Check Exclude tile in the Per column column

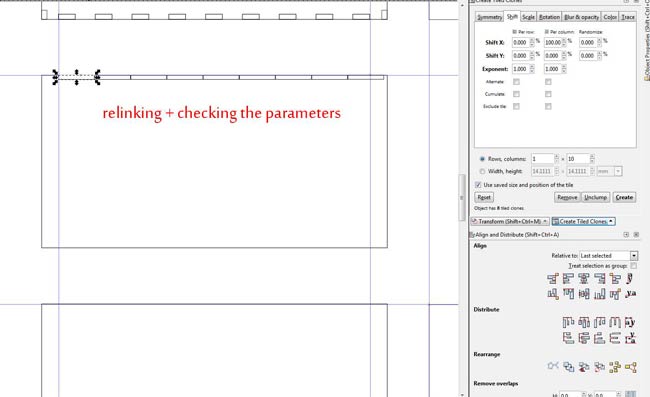click(548, 107)
